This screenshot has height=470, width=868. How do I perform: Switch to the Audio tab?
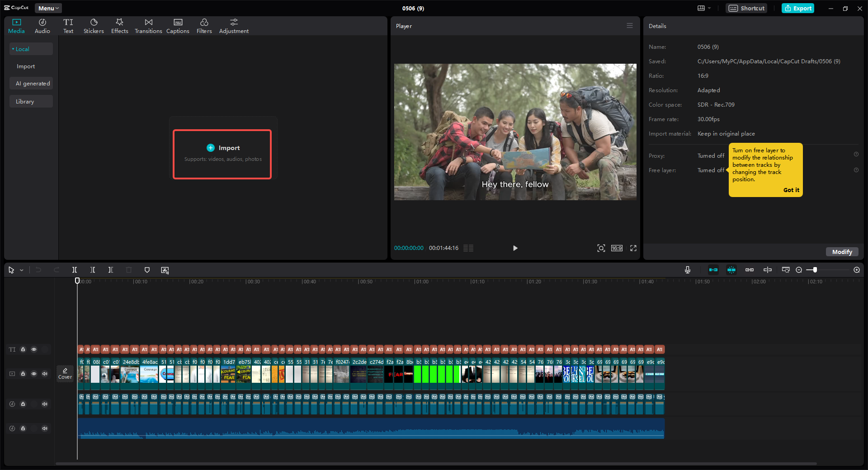42,25
